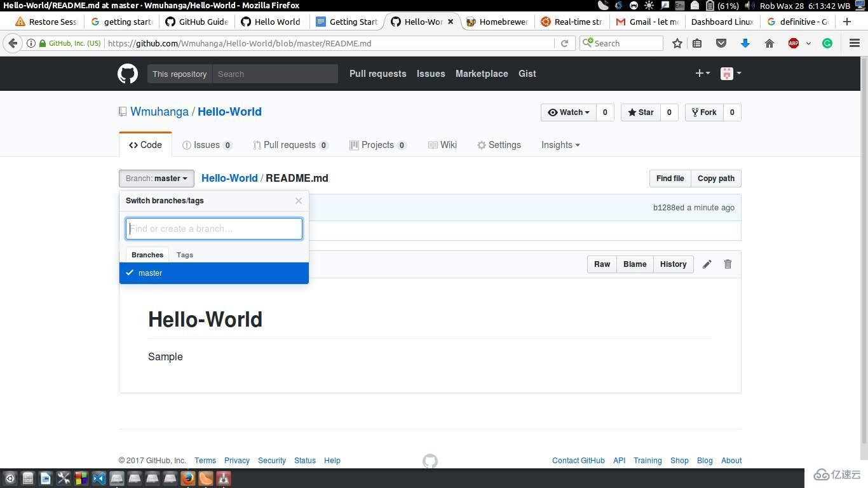Close the Hello-World browser tab

451,22
